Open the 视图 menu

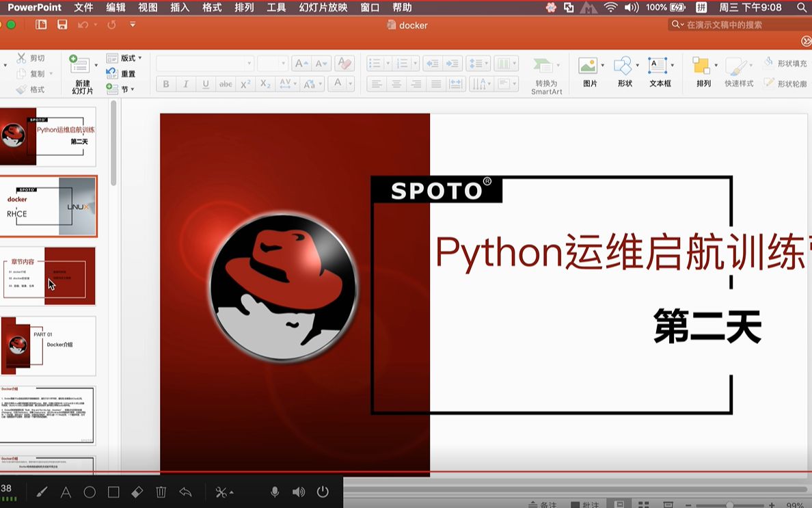pyautogui.click(x=148, y=8)
